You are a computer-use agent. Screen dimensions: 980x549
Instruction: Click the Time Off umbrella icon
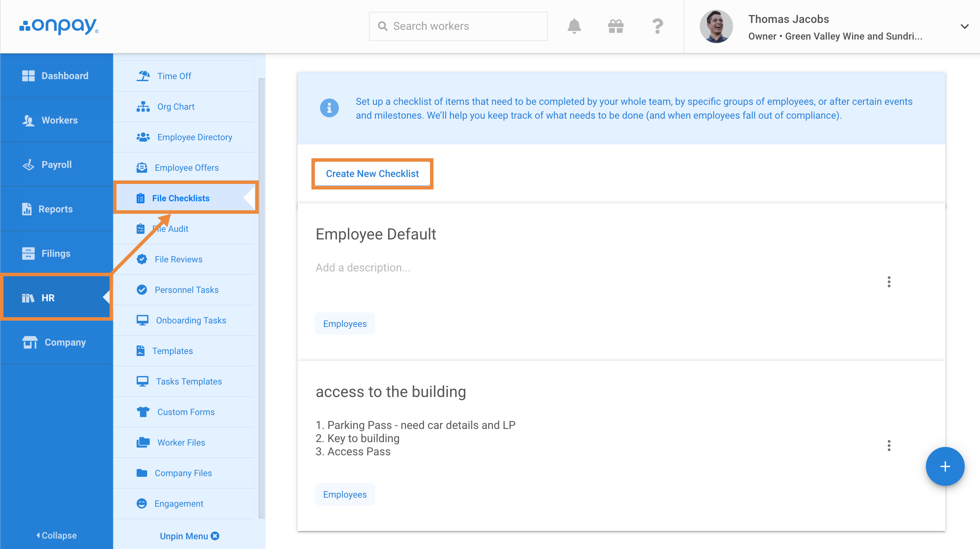(x=143, y=76)
